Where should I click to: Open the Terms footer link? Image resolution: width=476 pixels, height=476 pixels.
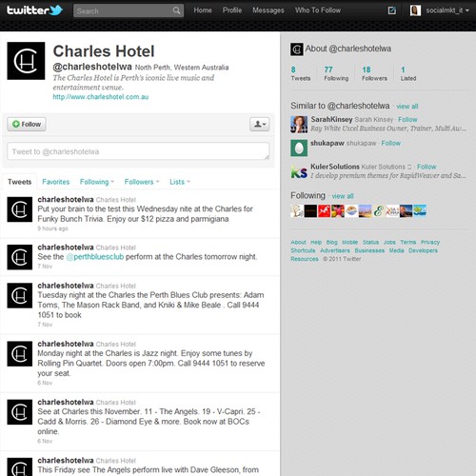click(407, 242)
